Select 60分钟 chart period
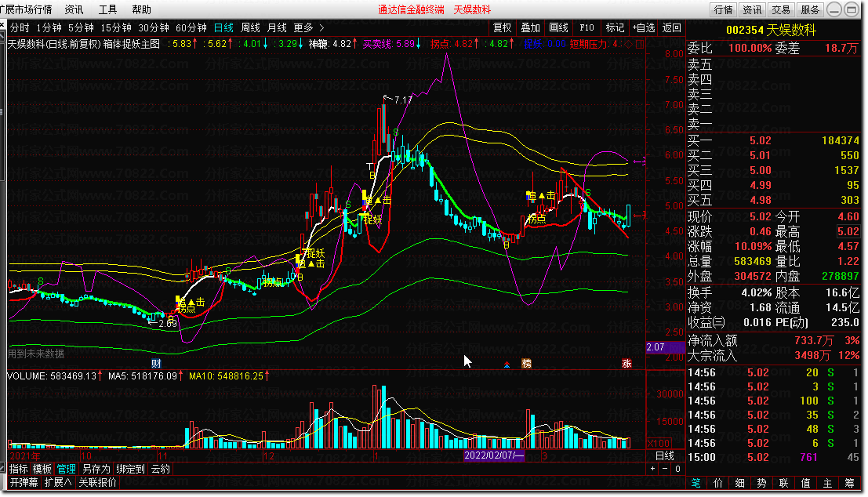 tap(191, 27)
